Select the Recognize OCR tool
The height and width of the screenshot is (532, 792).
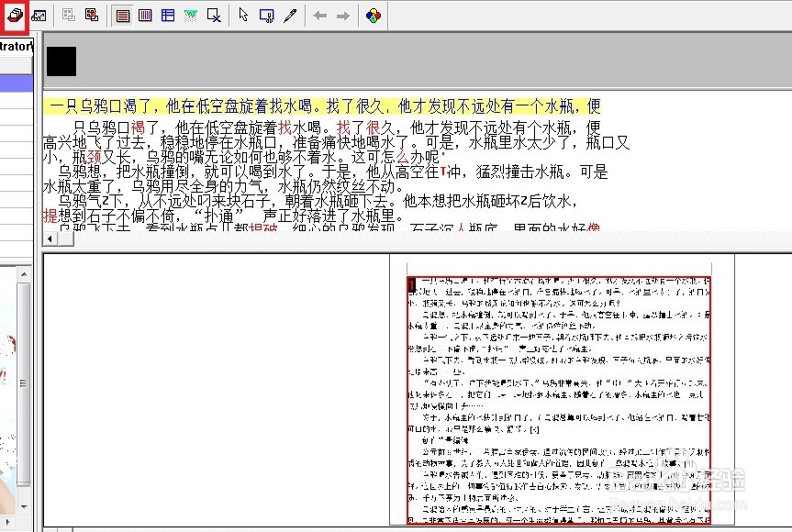tap(13, 15)
